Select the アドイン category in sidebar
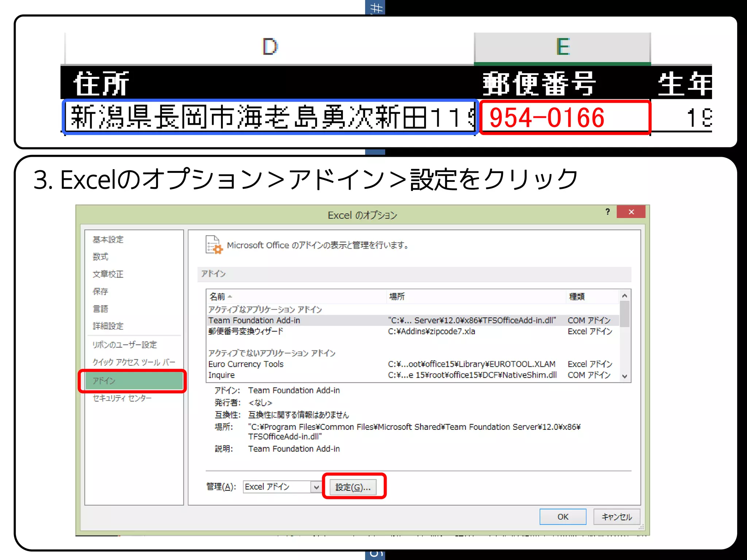The width and height of the screenshot is (747, 560). point(133,381)
